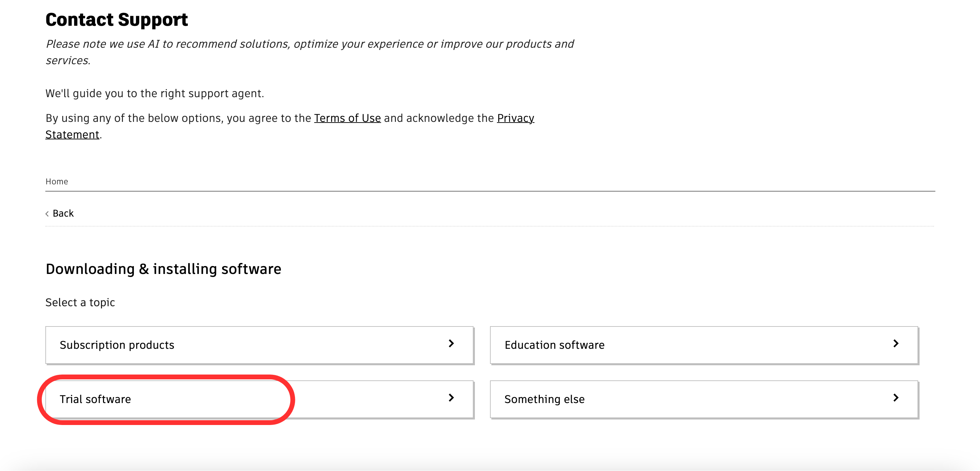This screenshot has width=980, height=471.
Task: Go to Home in the breadcrumb
Action: pos(57,182)
